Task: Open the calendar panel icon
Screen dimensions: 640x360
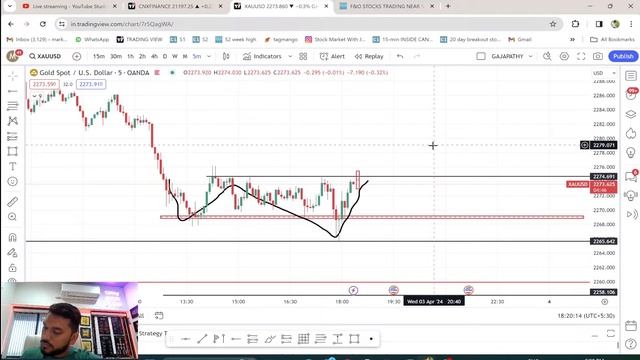Action: (x=631, y=325)
